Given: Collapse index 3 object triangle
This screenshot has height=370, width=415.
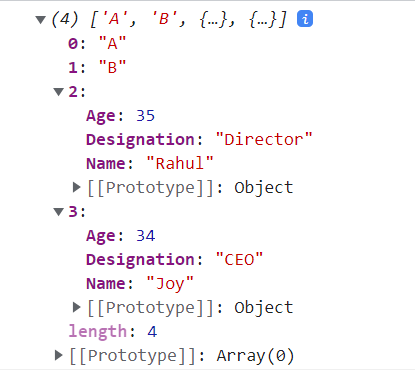Looking at the screenshot, I should tap(59, 212).
